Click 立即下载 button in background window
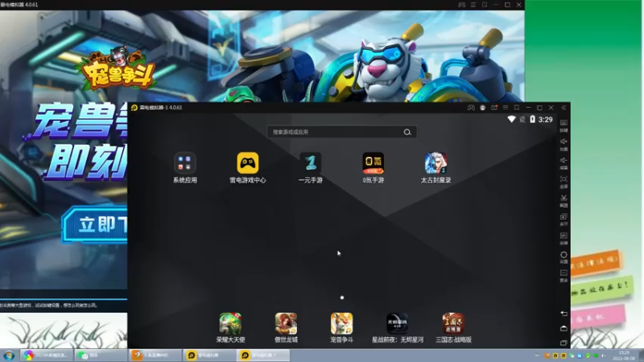Screen dimensions: 644x362 pyautogui.click(x=95, y=224)
